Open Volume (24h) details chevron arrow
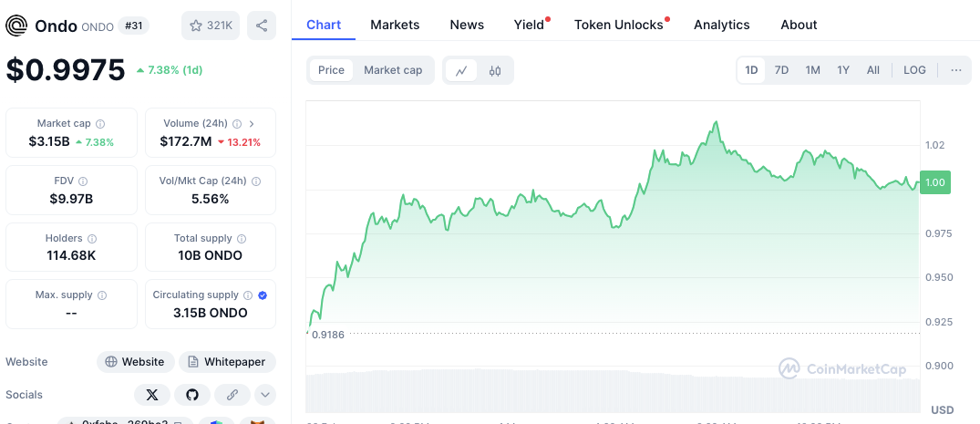980x424 pixels. (252, 124)
